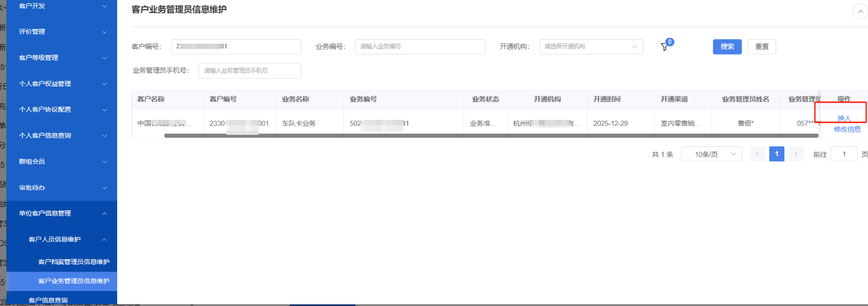Focus the 业务编号 input field
868x306 pixels.
pyautogui.click(x=420, y=47)
